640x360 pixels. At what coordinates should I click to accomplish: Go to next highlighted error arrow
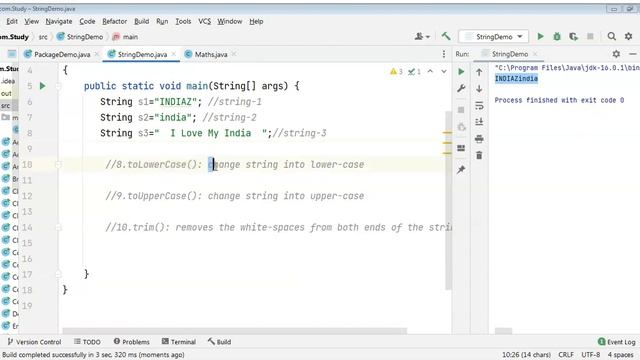pyautogui.click(x=444, y=71)
